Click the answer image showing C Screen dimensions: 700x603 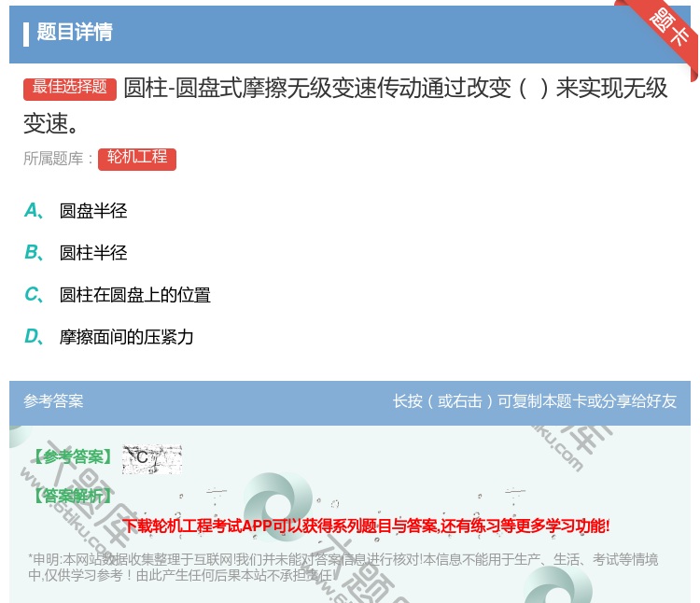pyautogui.click(x=152, y=459)
